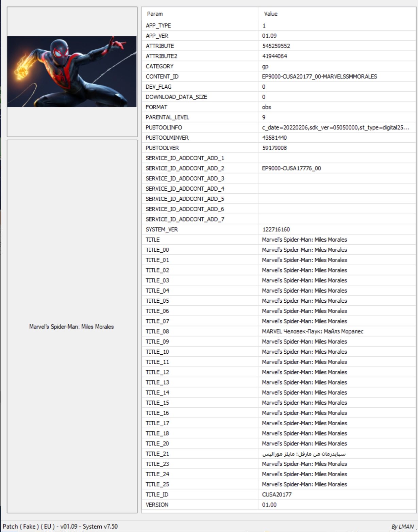Select the TITLE_08 Russian title value
This screenshot has height=532, width=418.
[x=313, y=331]
